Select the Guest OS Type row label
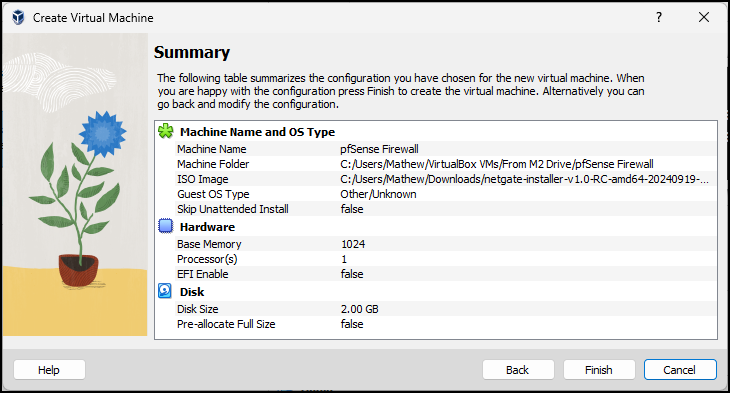Screen dimensions: 730x393 (213, 194)
